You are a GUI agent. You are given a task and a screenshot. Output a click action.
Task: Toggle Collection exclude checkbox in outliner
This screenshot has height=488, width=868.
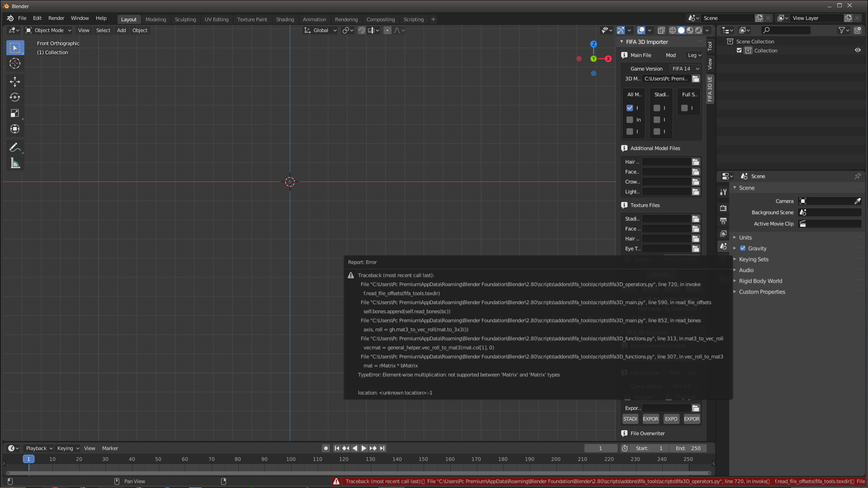click(x=739, y=50)
